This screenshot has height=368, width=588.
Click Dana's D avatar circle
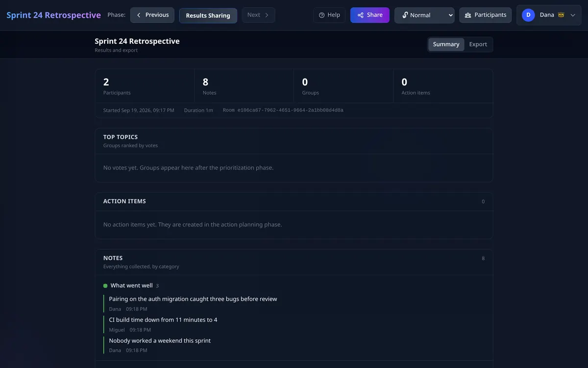click(x=528, y=15)
